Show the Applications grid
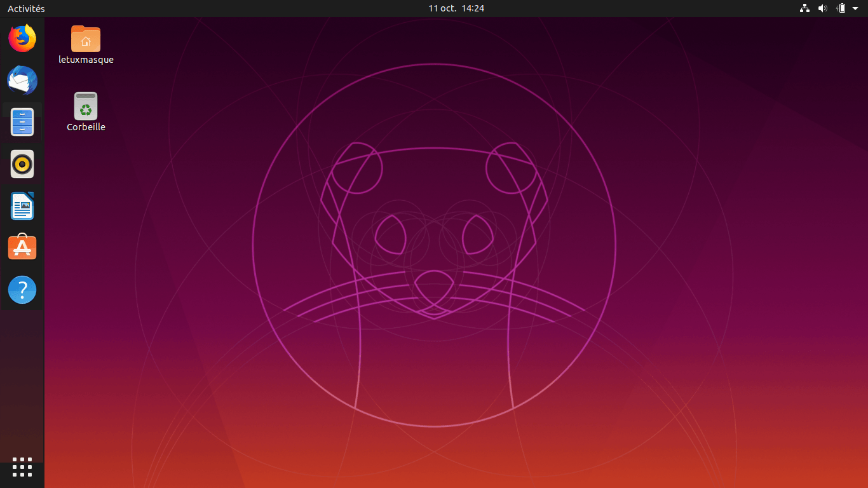868x488 pixels. pos(22,467)
